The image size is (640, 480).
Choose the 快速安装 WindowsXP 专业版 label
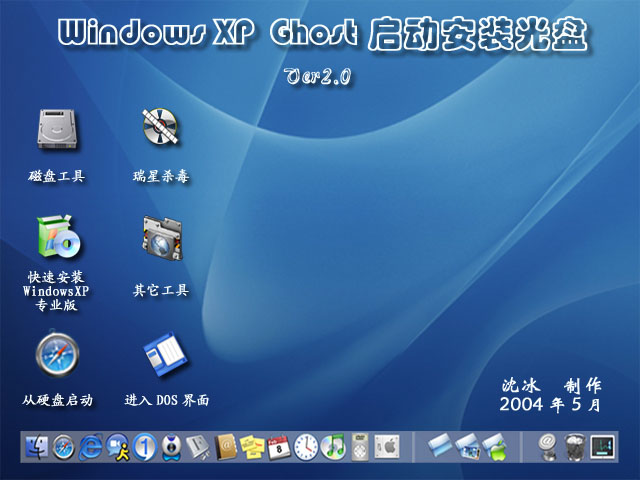click(x=56, y=291)
